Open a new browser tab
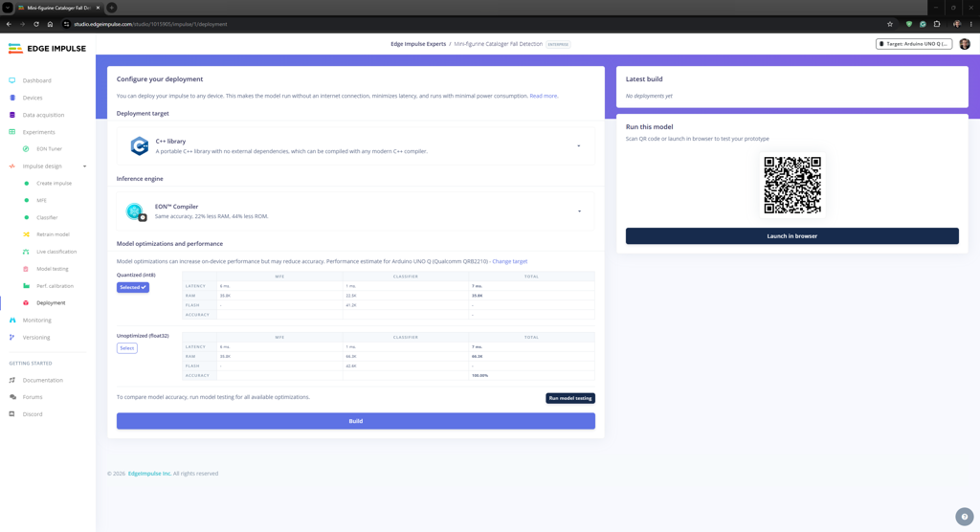The image size is (980, 532). tap(111, 8)
